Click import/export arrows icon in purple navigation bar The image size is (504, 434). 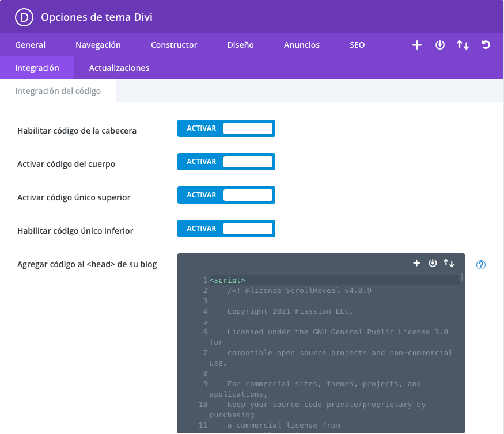[463, 45]
